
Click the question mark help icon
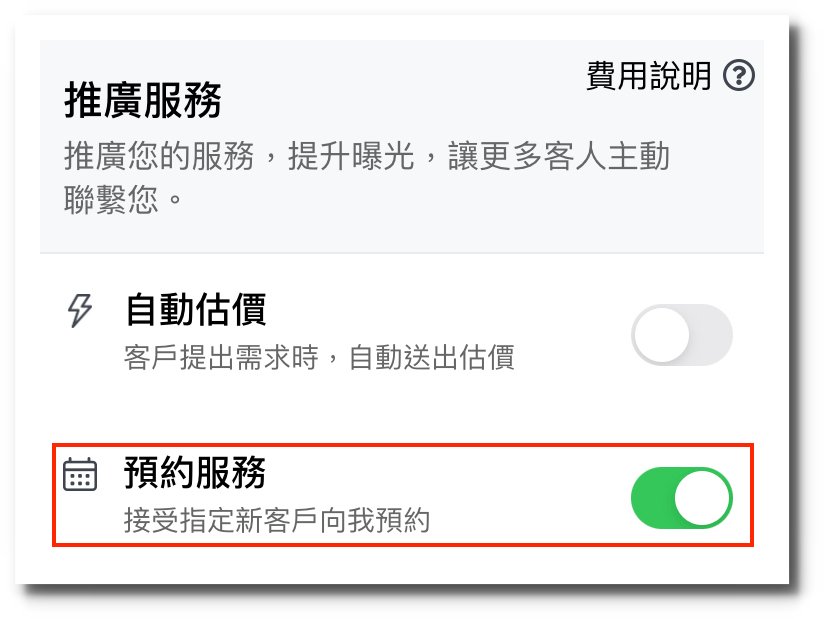(x=739, y=76)
